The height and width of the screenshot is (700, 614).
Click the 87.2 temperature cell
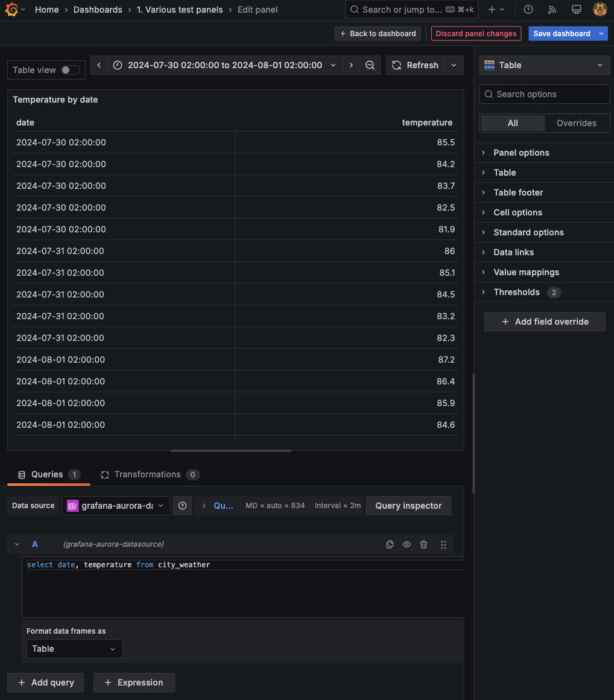[x=347, y=360]
